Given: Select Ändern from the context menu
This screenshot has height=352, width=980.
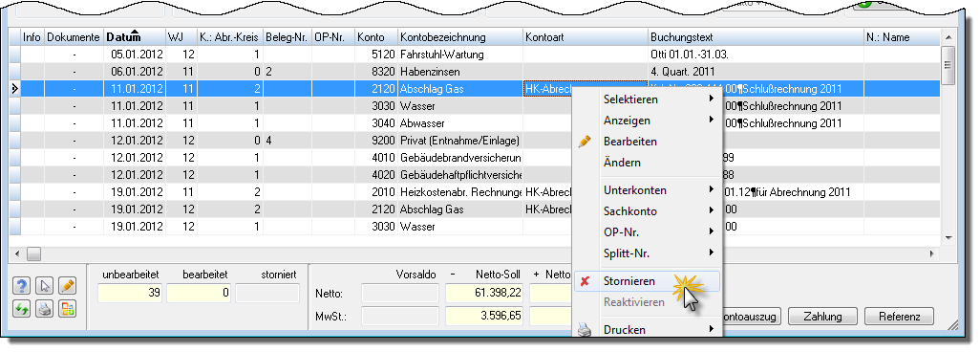Looking at the screenshot, I should [647, 163].
